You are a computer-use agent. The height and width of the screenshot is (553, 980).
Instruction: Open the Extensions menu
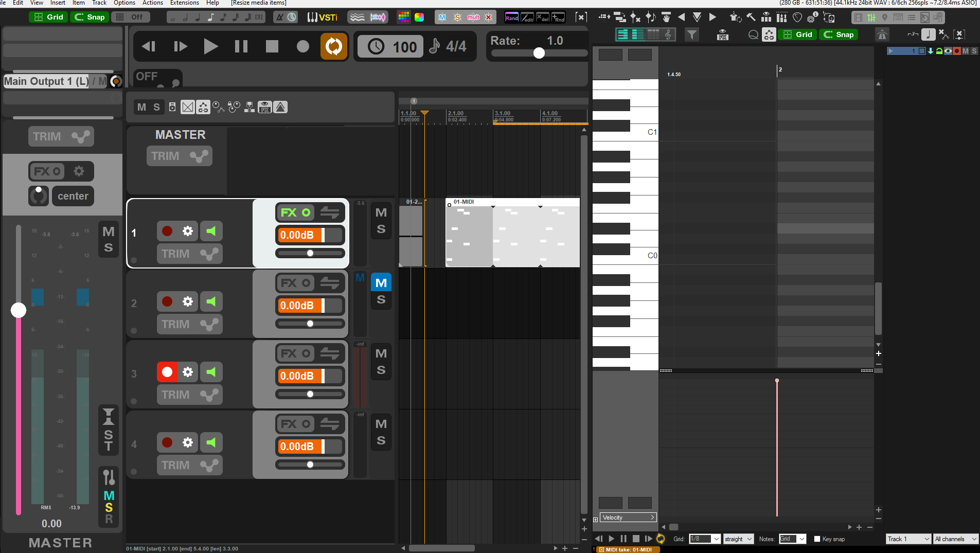(x=185, y=3)
